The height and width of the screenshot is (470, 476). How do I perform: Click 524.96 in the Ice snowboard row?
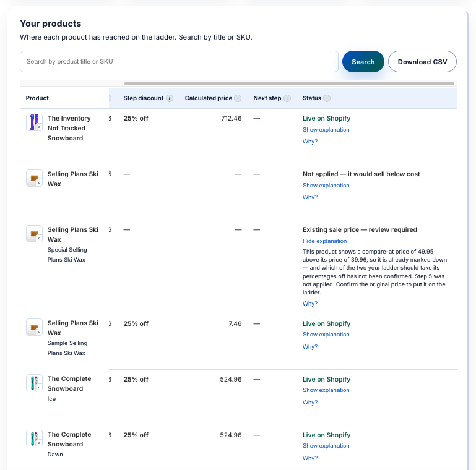click(x=231, y=379)
